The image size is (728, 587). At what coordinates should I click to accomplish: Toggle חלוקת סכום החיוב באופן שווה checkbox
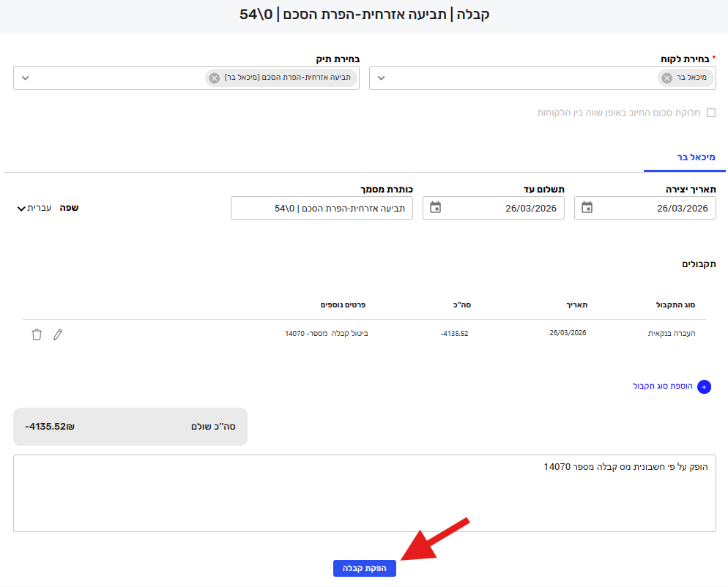pyautogui.click(x=710, y=113)
